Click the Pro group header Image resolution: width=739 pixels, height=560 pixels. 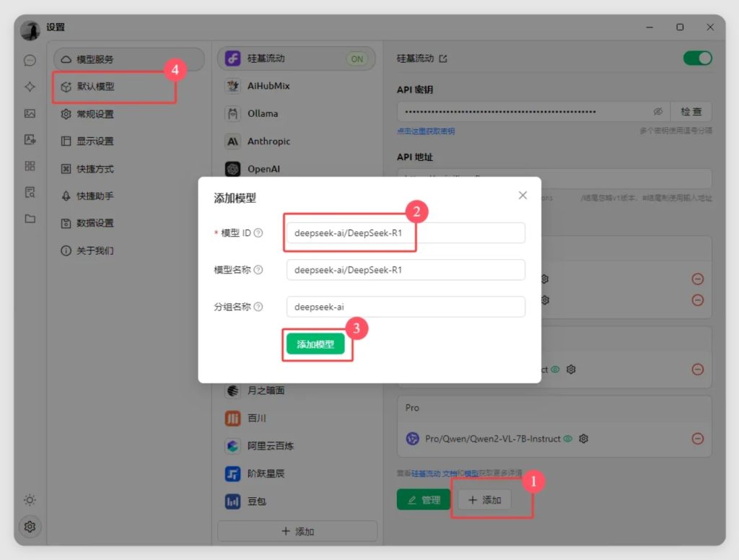coord(554,408)
